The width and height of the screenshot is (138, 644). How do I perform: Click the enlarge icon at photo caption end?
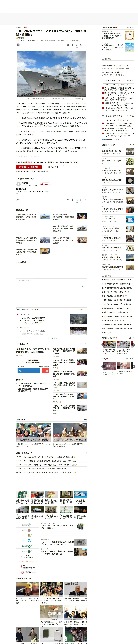coord(83,99)
